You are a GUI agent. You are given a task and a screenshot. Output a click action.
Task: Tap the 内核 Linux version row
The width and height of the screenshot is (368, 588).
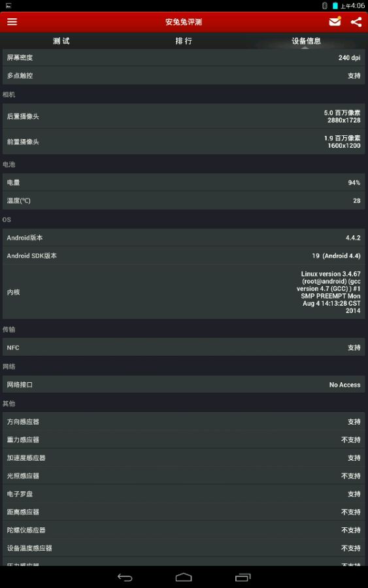point(184,292)
